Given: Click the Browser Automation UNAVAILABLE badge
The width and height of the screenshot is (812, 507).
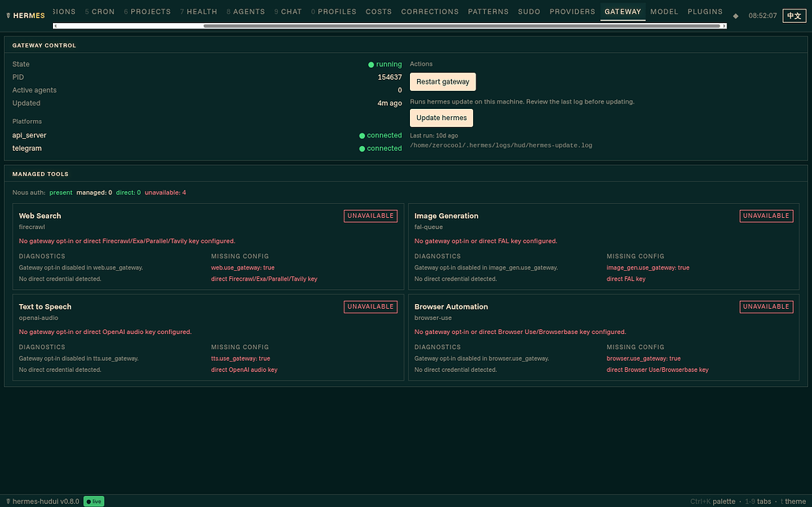Looking at the screenshot, I should pos(766,307).
